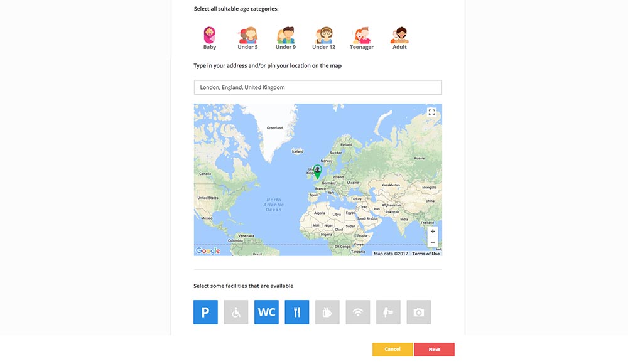Click the Mongolia label on the map

(430, 188)
